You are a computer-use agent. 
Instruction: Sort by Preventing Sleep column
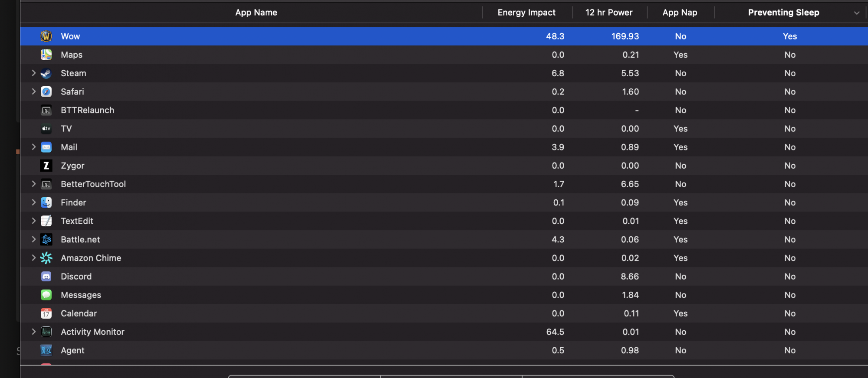click(784, 13)
